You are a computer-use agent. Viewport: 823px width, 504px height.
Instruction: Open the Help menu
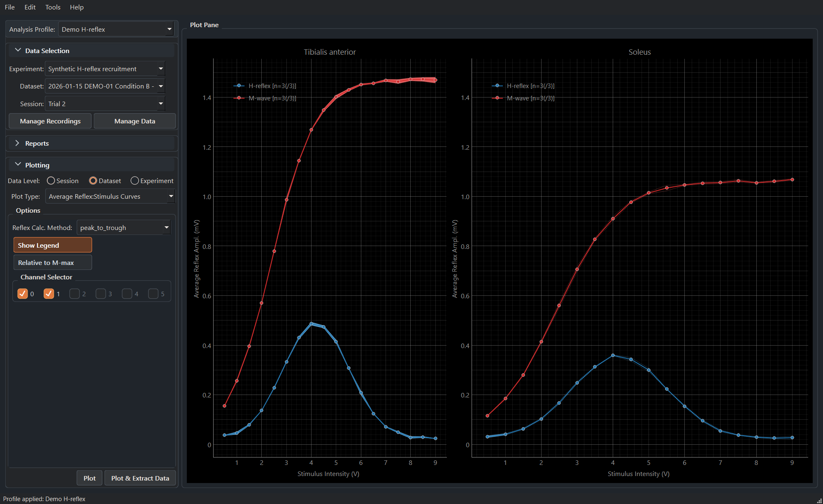tap(77, 7)
